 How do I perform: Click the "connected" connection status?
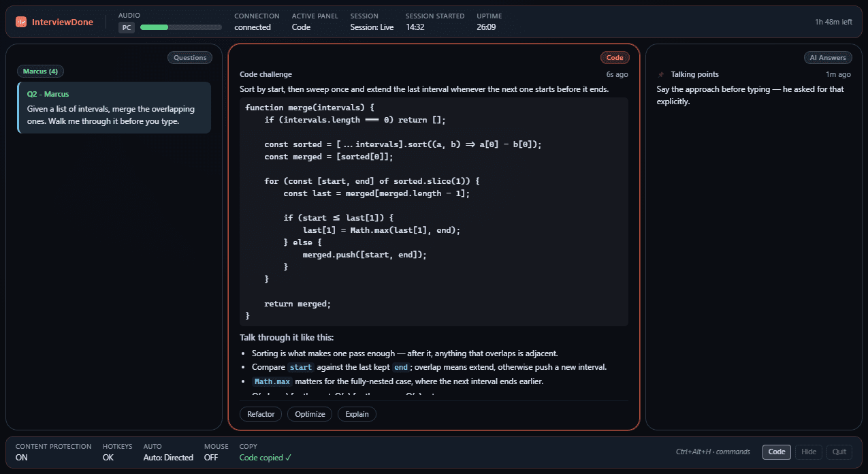pos(253,27)
